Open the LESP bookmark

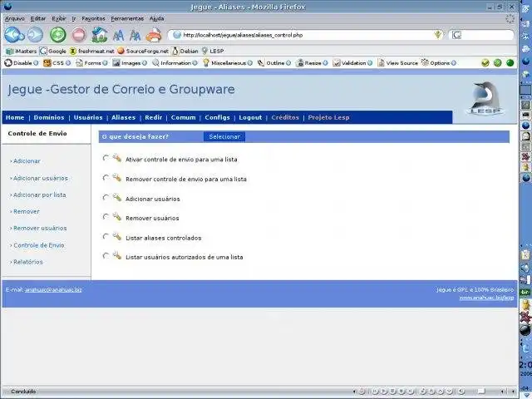213,52
